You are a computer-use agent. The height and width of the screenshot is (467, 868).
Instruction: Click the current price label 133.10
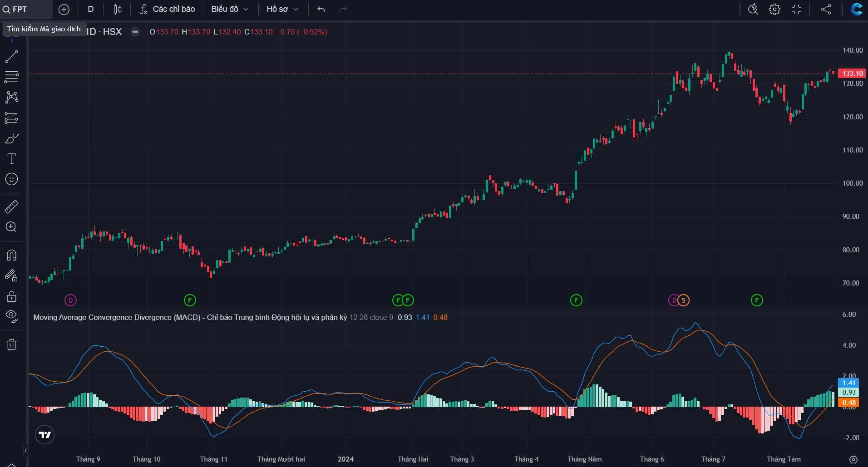(852, 74)
